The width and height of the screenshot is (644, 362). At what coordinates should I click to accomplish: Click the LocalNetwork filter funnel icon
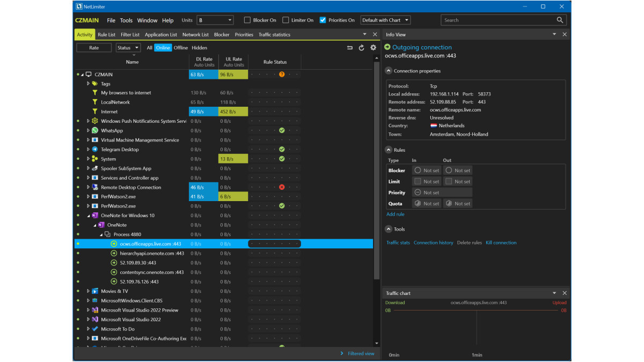(95, 102)
